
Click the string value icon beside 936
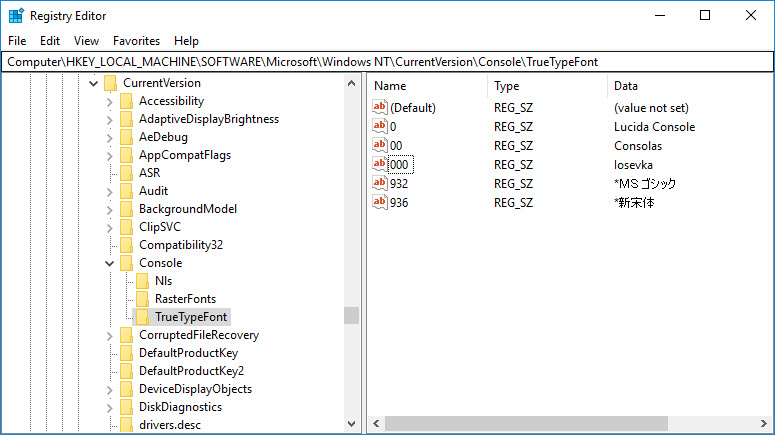[380, 202]
